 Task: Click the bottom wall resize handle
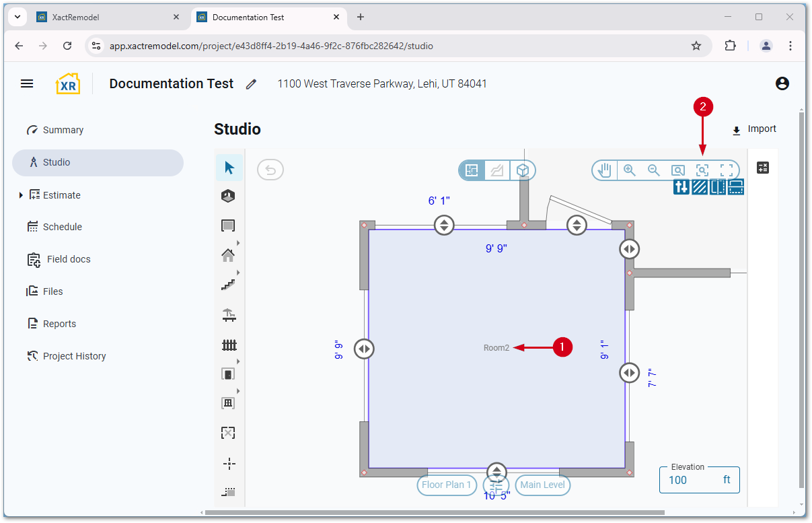click(x=496, y=472)
